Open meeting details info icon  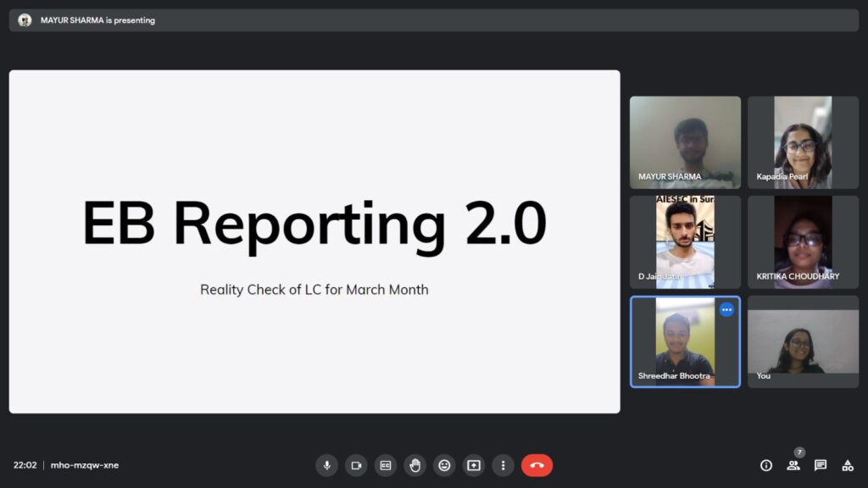click(x=766, y=465)
